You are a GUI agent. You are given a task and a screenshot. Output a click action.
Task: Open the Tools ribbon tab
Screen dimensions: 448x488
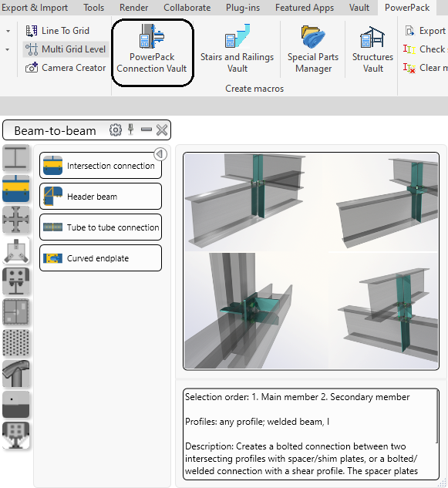pos(94,8)
